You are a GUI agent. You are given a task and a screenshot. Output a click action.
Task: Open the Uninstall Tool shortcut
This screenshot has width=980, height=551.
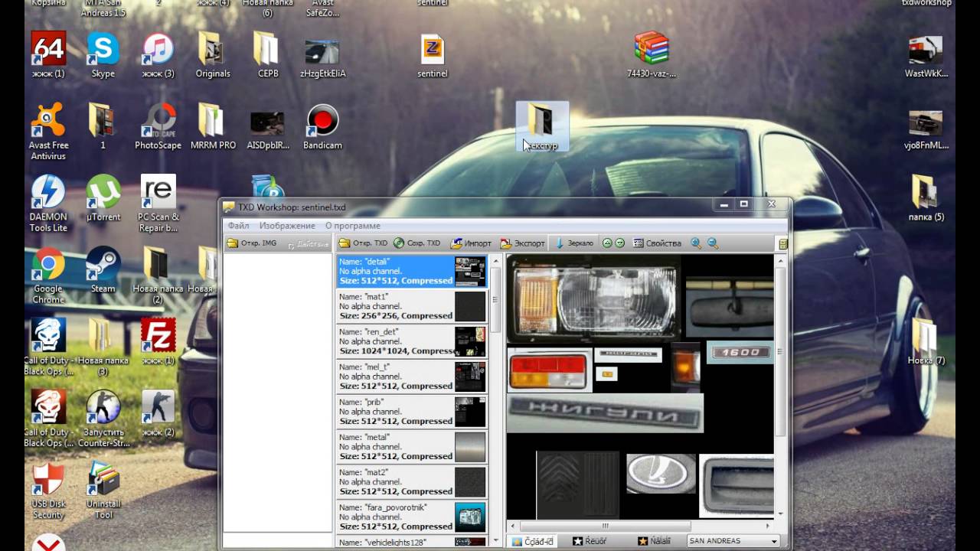click(103, 491)
